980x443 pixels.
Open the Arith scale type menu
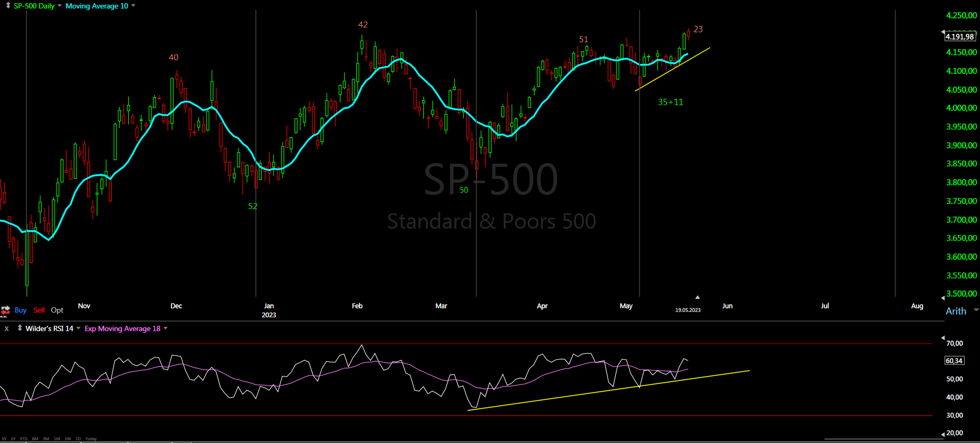[x=956, y=311]
